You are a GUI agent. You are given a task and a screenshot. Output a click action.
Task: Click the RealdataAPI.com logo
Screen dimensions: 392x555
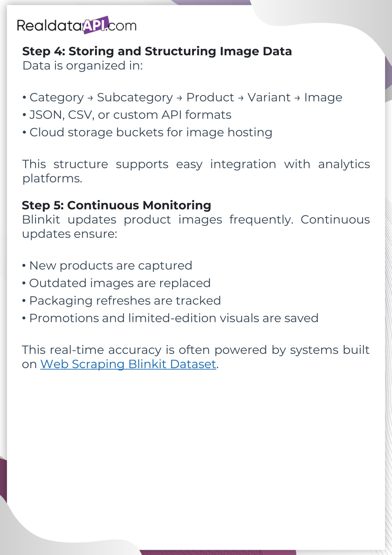[x=77, y=25]
